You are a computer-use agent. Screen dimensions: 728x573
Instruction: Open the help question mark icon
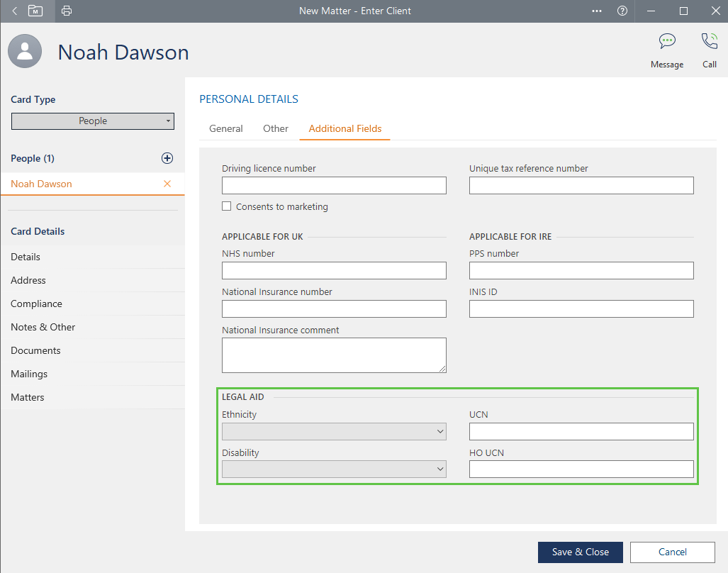pos(622,11)
